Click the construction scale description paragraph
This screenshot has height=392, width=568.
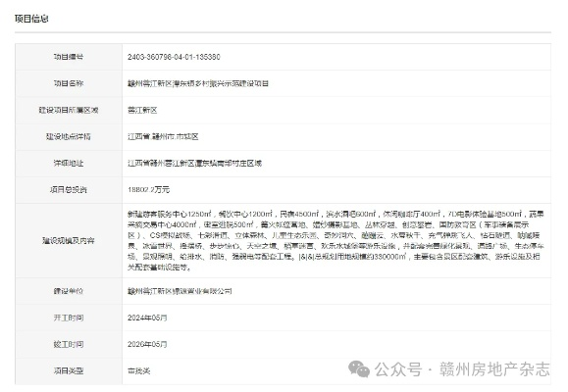click(336, 241)
